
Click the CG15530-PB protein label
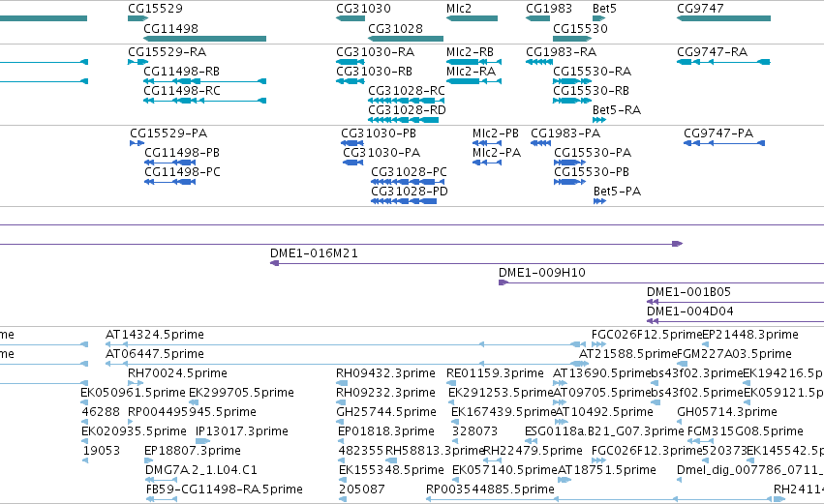click(592, 172)
